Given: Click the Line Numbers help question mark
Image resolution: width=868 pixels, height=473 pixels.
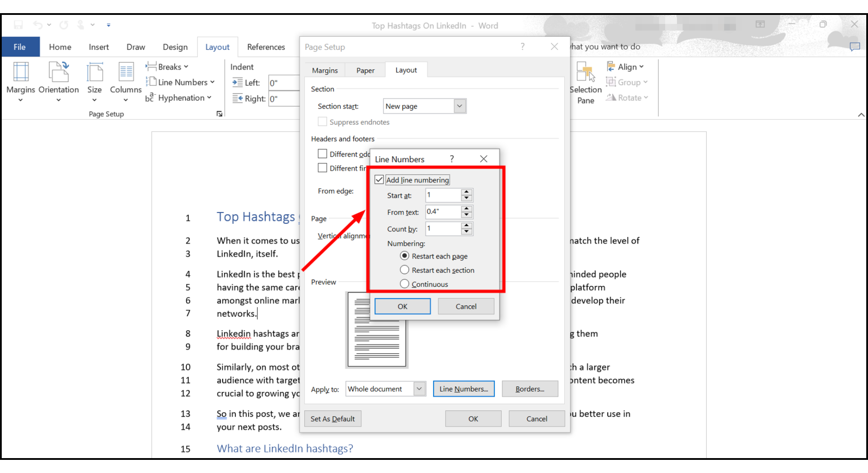Looking at the screenshot, I should 452,159.
